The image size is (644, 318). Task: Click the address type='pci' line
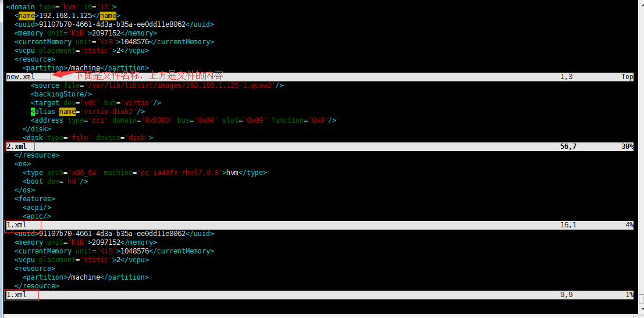183,120
